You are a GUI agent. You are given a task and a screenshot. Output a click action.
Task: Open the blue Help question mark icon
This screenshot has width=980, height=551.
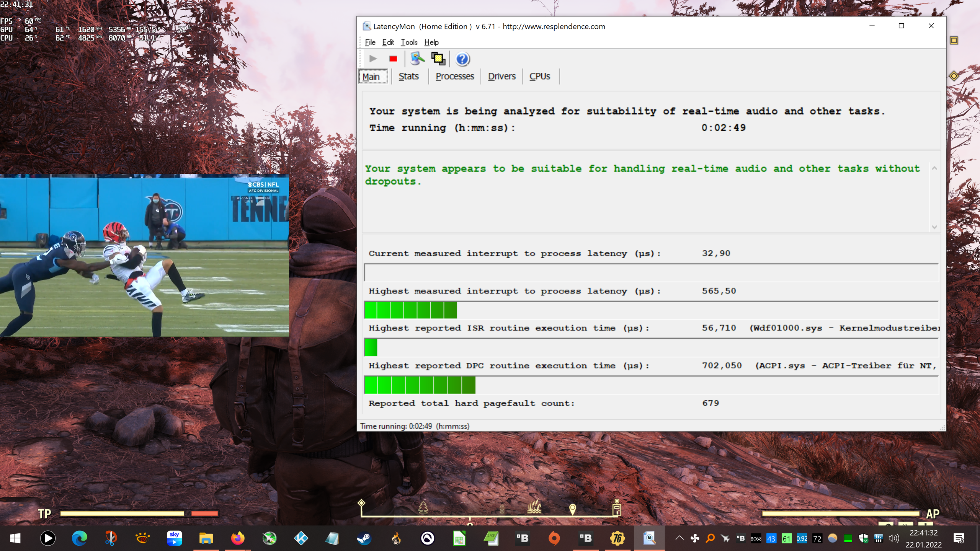click(462, 59)
